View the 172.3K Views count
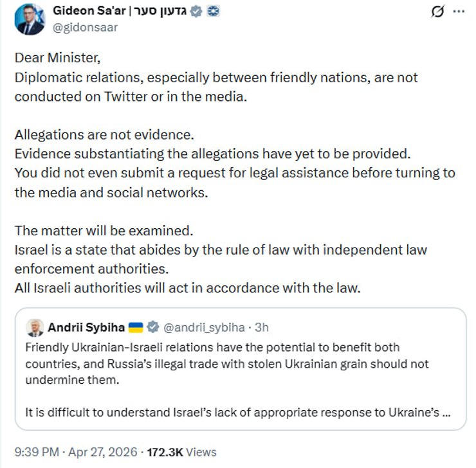The width and height of the screenshot is (476, 468). (182, 452)
